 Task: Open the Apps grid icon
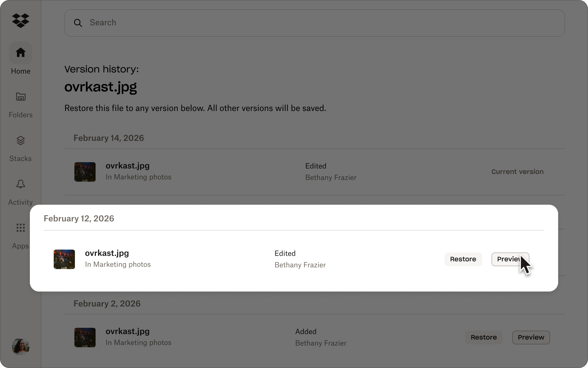pyautogui.click(x=20, y=228)
